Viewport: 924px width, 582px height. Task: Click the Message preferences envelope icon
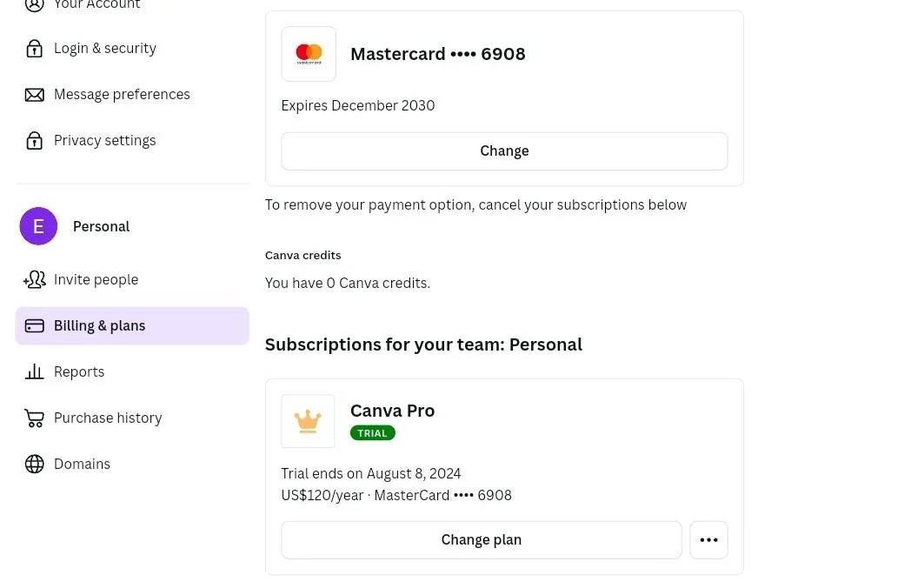point(34,94)
